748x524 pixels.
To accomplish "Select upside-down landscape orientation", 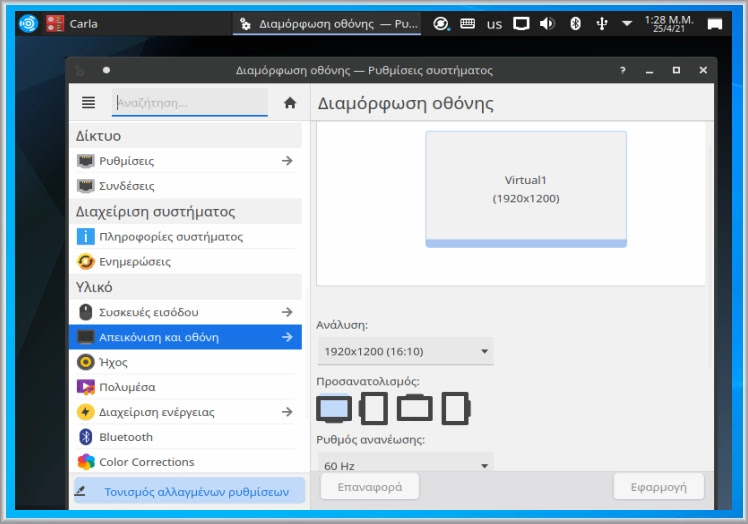I will (415, 408).
